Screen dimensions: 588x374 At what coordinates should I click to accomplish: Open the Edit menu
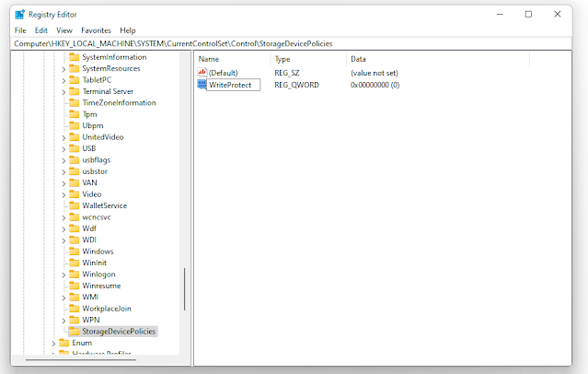point(40,30)
